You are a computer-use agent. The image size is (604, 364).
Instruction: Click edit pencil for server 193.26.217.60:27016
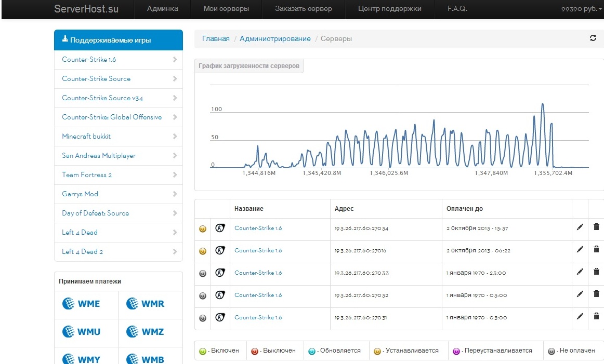580,249
